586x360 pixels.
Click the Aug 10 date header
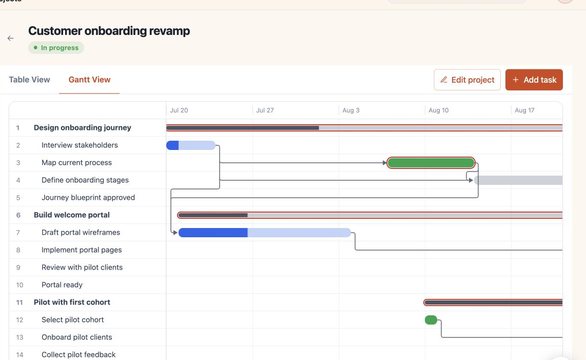(438, 110)
